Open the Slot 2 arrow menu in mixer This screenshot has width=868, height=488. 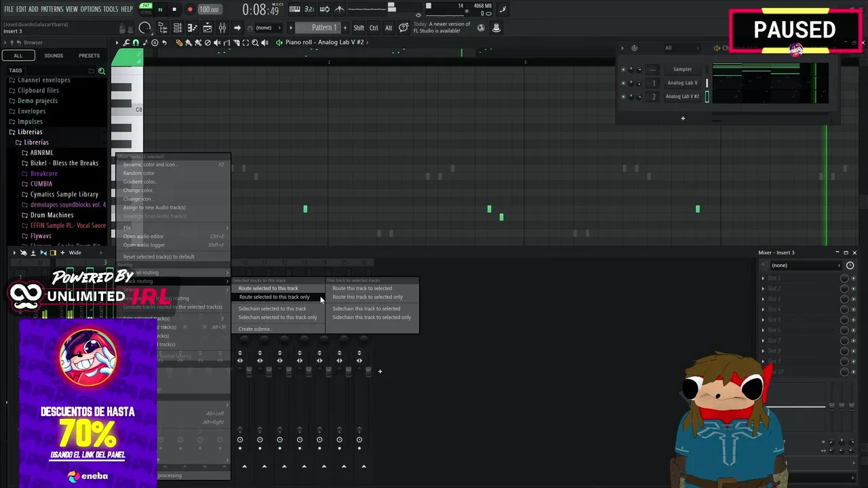click(x=763, y=289)
